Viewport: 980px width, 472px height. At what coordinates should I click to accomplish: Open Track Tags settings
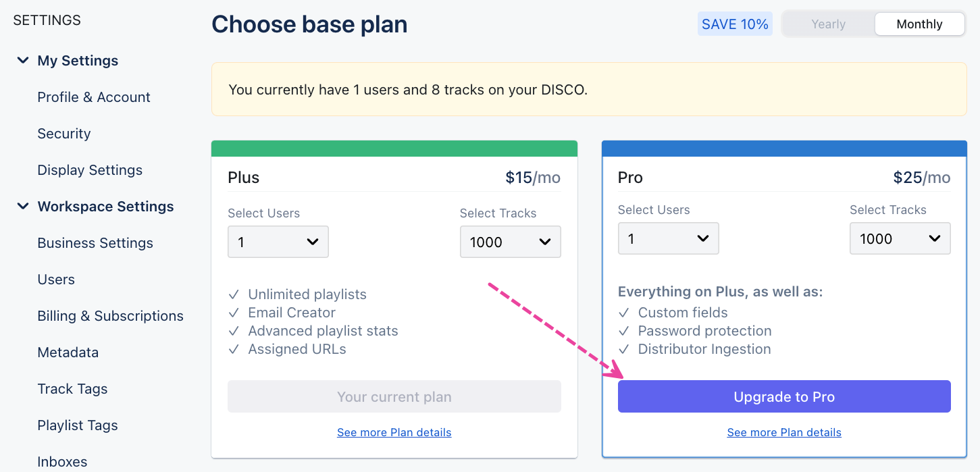tap(72, 389)
